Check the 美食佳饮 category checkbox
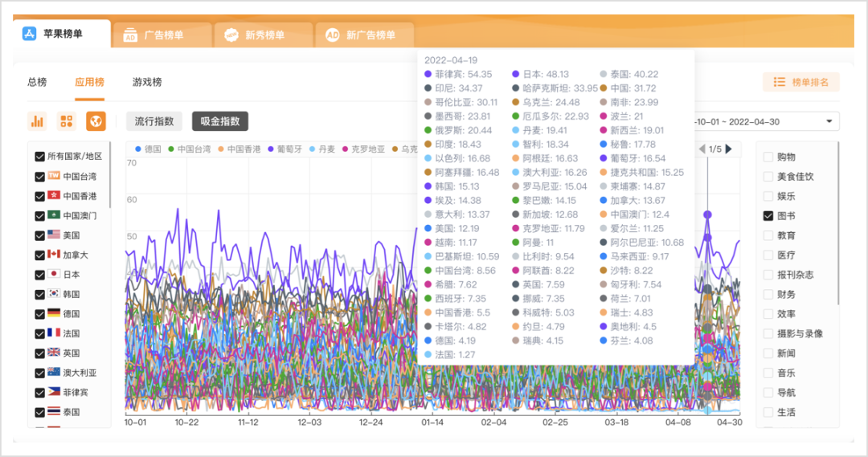The height and width of the screenshot is (457, 868). click(768, 177)
